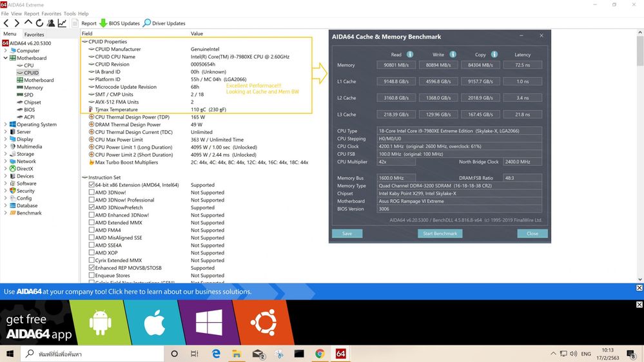The width and height of the screenshot is (644, 362).
Task: Switch to the Menu tab in the sidebar
Action: tap(10, 34)
